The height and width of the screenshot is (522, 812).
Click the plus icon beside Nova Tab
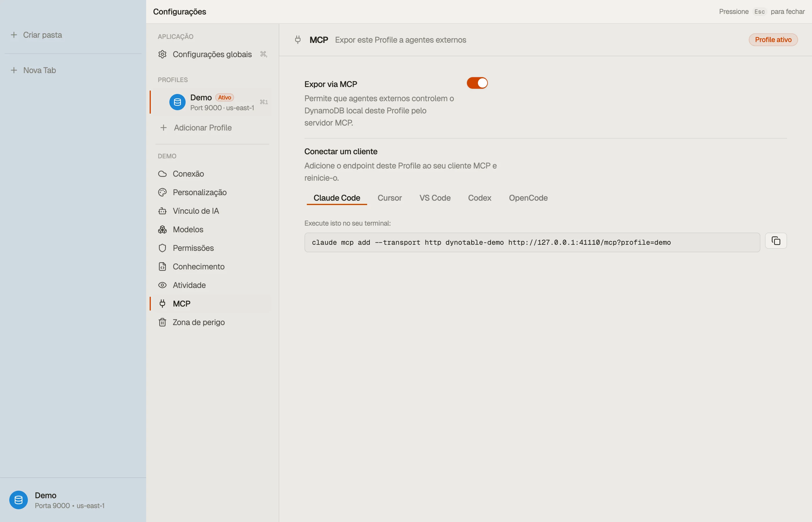tap(14, 70)
